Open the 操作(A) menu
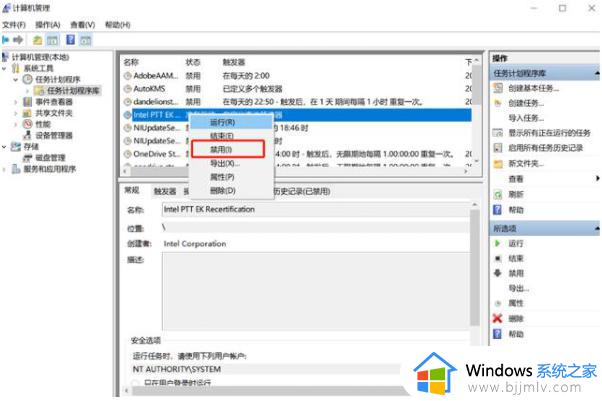 pos(48,25)
